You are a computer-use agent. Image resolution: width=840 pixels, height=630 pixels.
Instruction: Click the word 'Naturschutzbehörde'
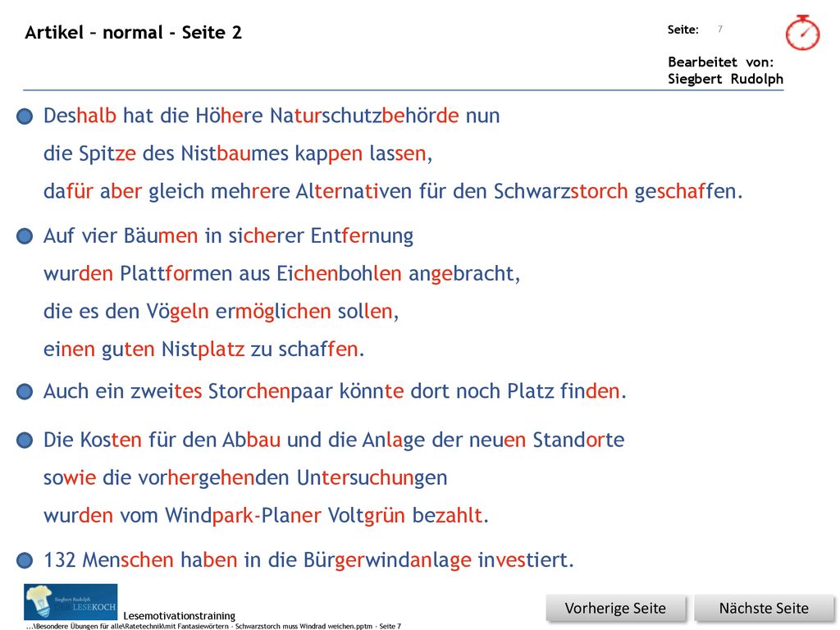click(x=364, y=116)
